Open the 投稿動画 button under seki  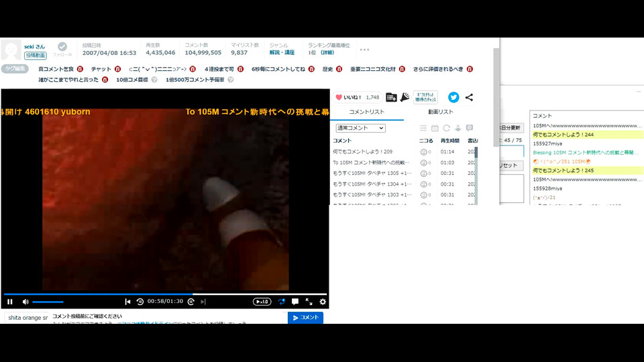coord(36,56)
